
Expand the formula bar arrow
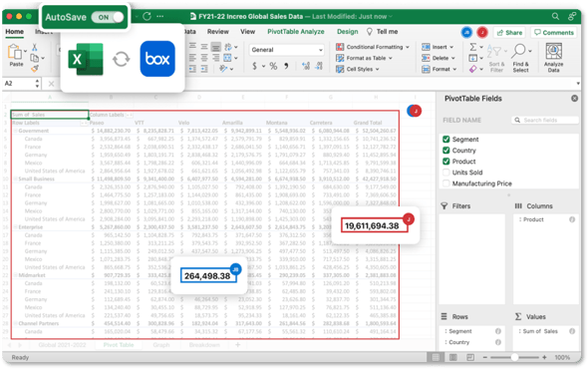pos(578,84)
